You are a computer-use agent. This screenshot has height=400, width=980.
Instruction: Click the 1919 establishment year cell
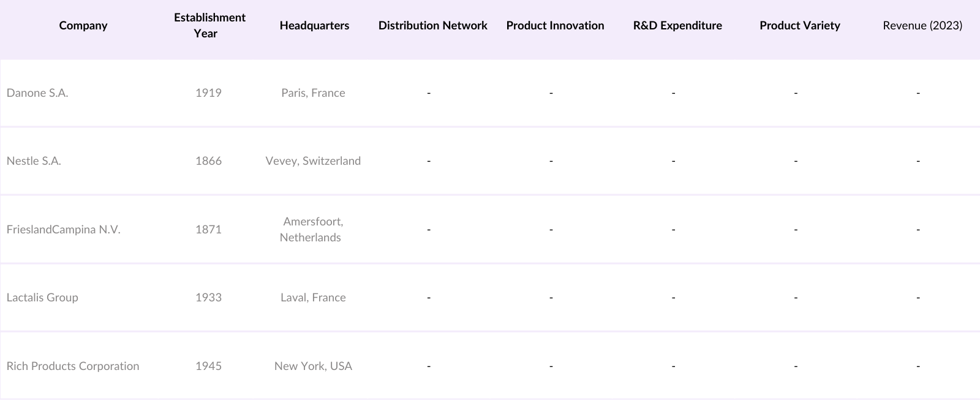click(208, 93)
